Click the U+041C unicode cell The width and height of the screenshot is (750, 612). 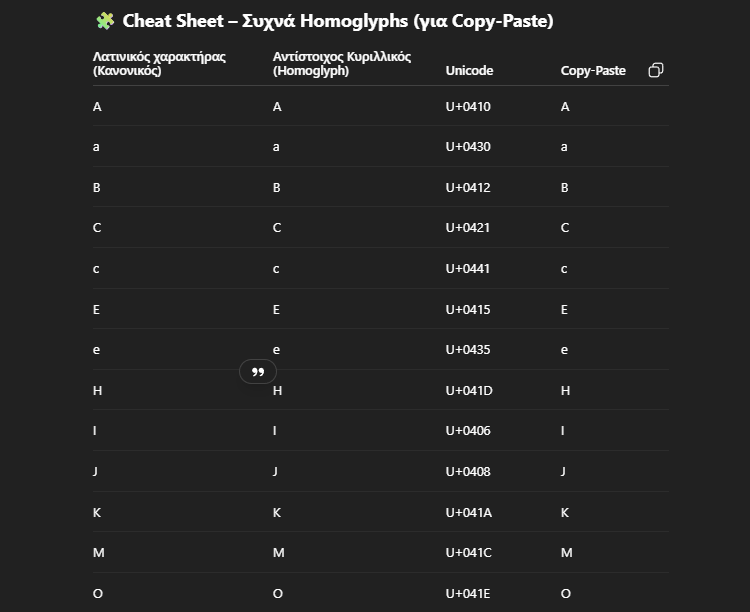[469, 553]
